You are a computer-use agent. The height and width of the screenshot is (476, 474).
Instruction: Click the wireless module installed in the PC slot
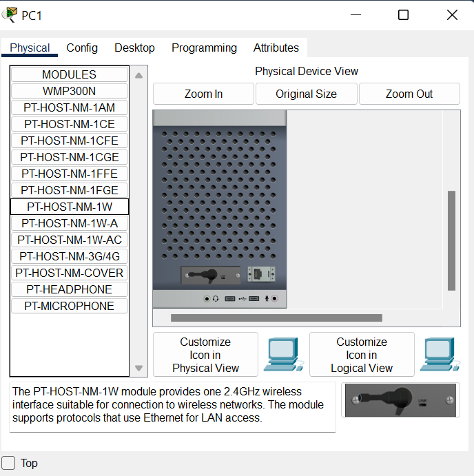tap(211, 276)
